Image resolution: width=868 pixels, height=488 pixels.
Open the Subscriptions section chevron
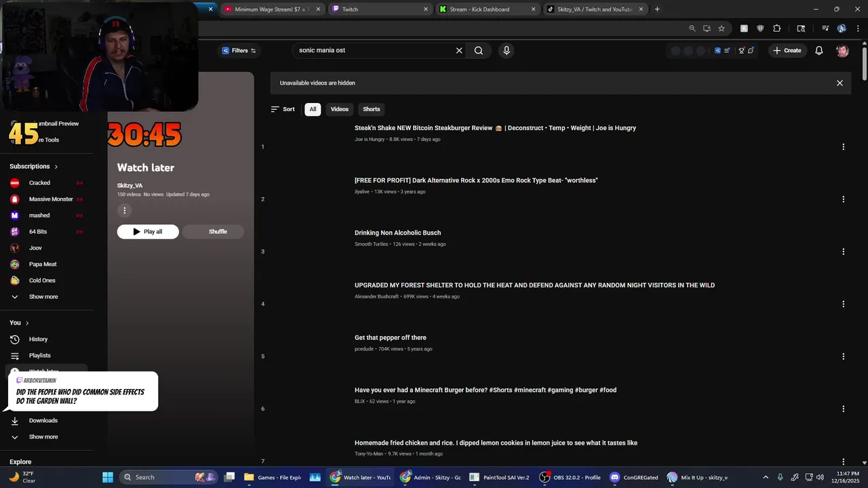click(56, 166)
